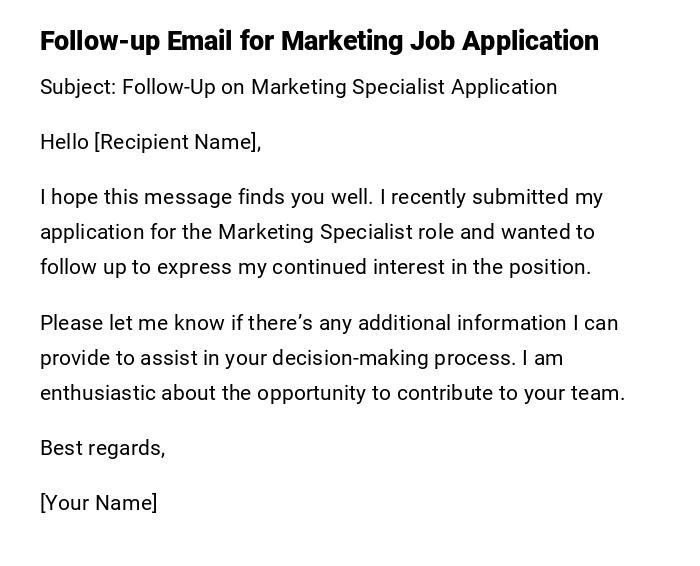Click the 'Best regards,' closing line
The image size is (700, 566).
click(x=102, y=448)
